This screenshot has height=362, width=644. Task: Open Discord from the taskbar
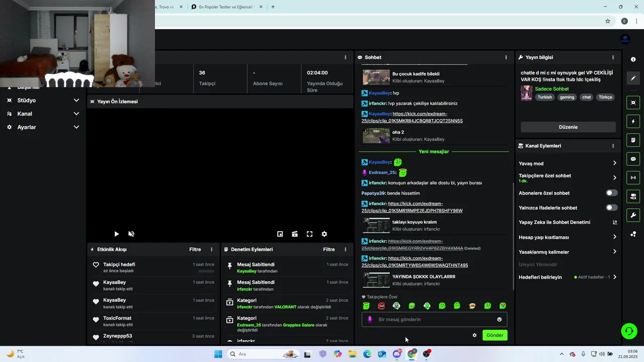tap(397, 354)
